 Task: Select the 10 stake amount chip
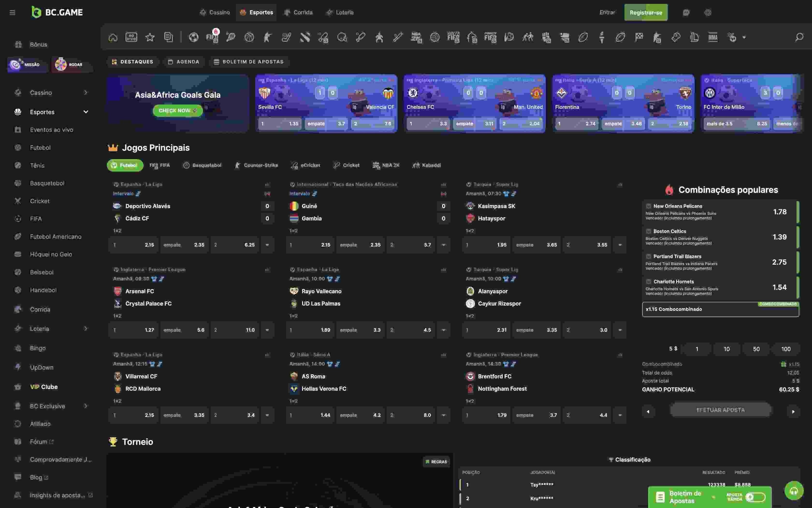pos(726,349)
